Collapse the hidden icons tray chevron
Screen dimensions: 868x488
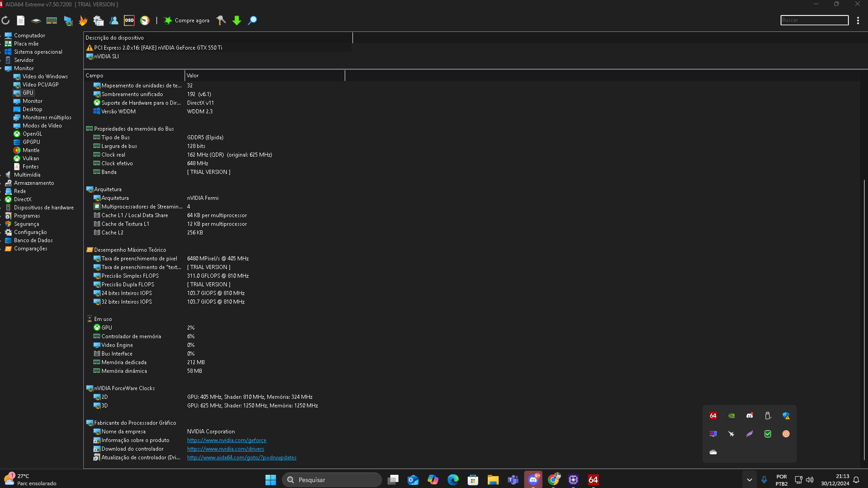tap(749, 480)
